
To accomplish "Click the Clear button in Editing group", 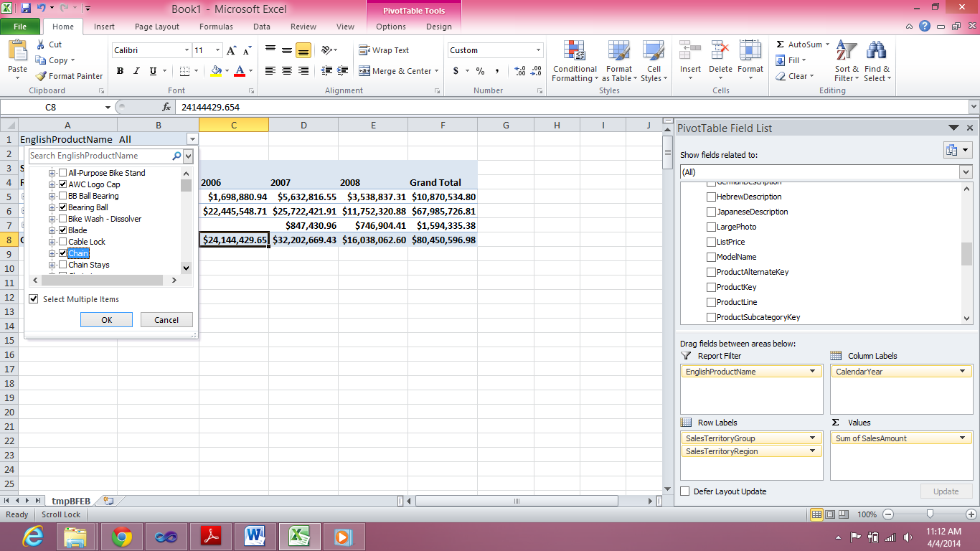I will (794, 76).
